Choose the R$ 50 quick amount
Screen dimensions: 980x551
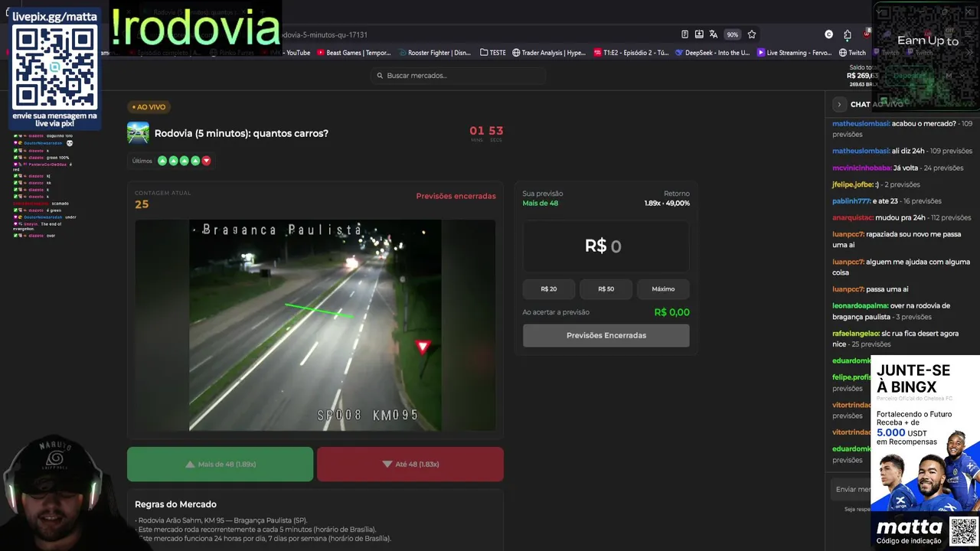click(606, 289)
